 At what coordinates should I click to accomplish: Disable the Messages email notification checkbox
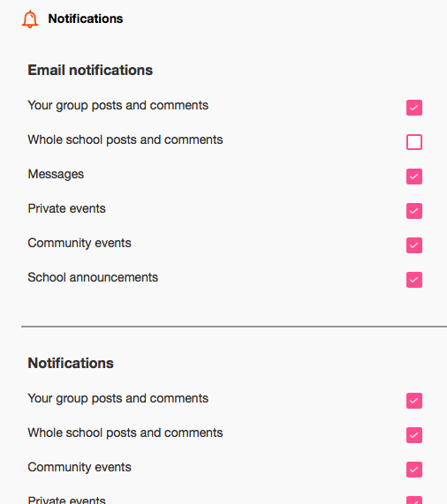point(414,177)
